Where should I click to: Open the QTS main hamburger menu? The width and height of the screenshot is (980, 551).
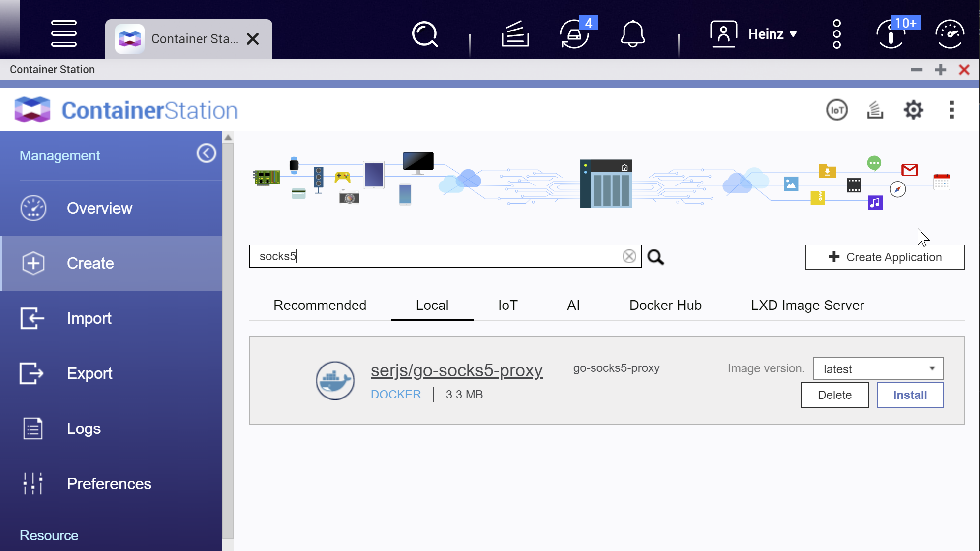point(64,34)
